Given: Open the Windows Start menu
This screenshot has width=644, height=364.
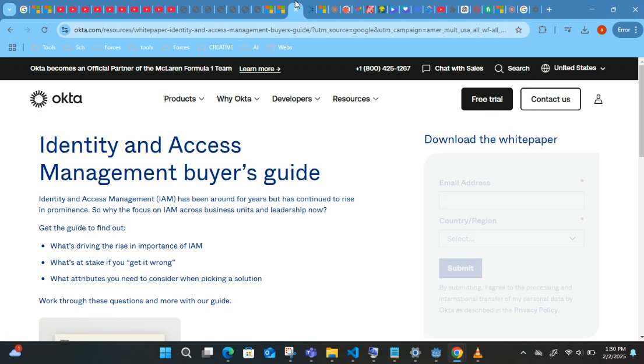Looking at the screenshot, I should [166, 353].
